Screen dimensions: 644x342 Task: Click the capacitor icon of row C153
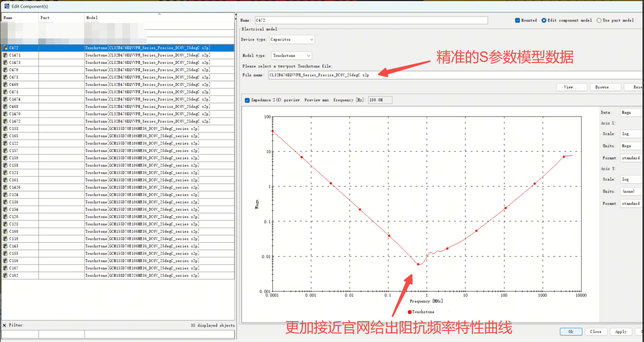pos(5,128)
